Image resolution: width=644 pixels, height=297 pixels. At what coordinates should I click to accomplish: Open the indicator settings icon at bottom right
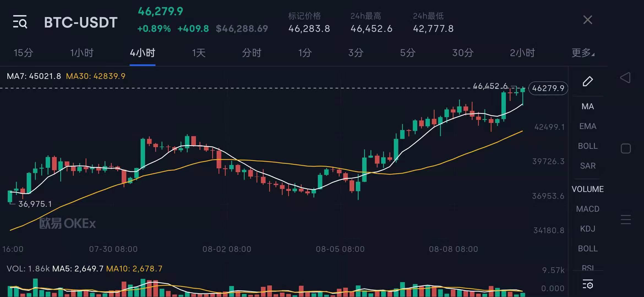[x=588, y=284]
